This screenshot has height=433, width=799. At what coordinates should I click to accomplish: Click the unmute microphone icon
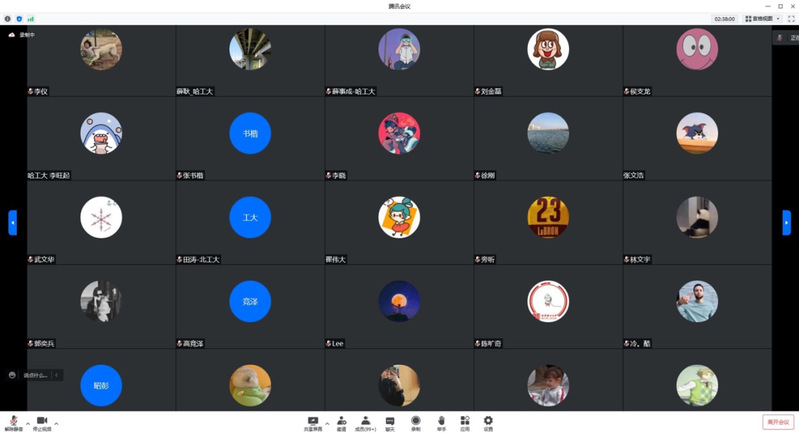13,421
